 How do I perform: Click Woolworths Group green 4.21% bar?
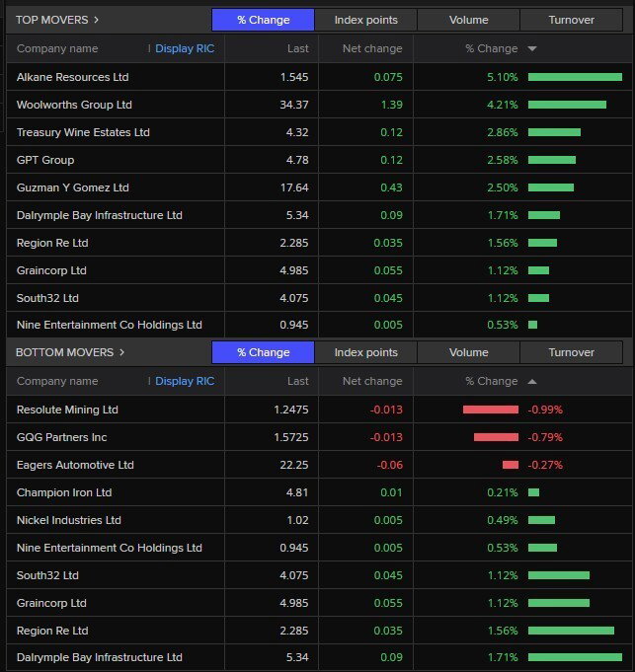567,105
